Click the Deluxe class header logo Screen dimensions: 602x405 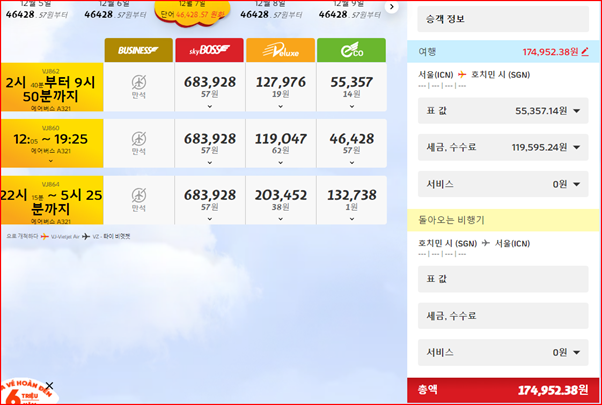point(281,50)
